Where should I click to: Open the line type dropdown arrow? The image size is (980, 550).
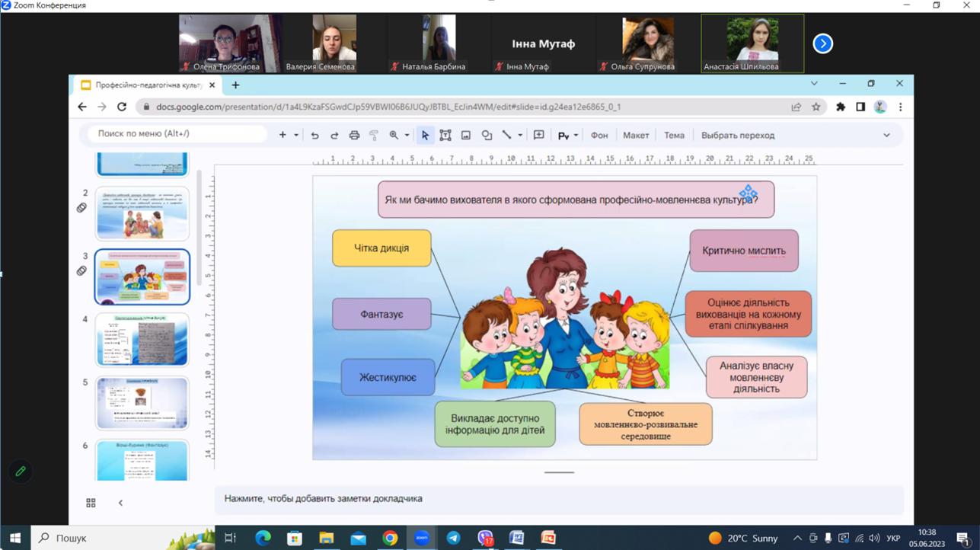point(520,136)
